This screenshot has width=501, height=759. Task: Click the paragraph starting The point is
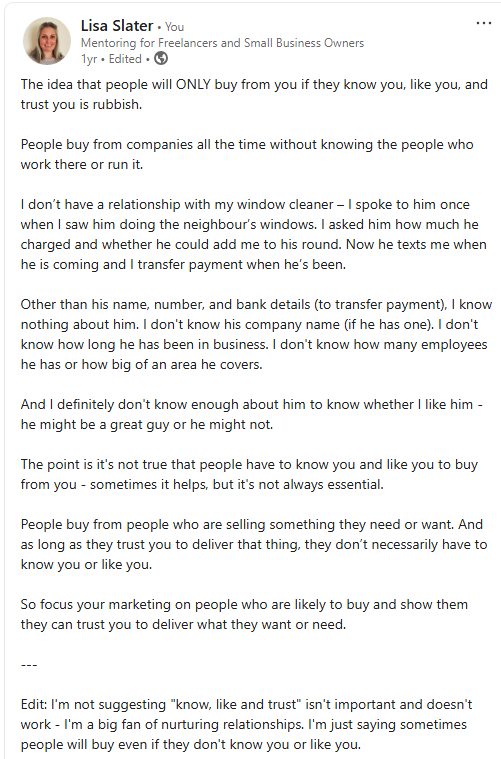(249, 474)
